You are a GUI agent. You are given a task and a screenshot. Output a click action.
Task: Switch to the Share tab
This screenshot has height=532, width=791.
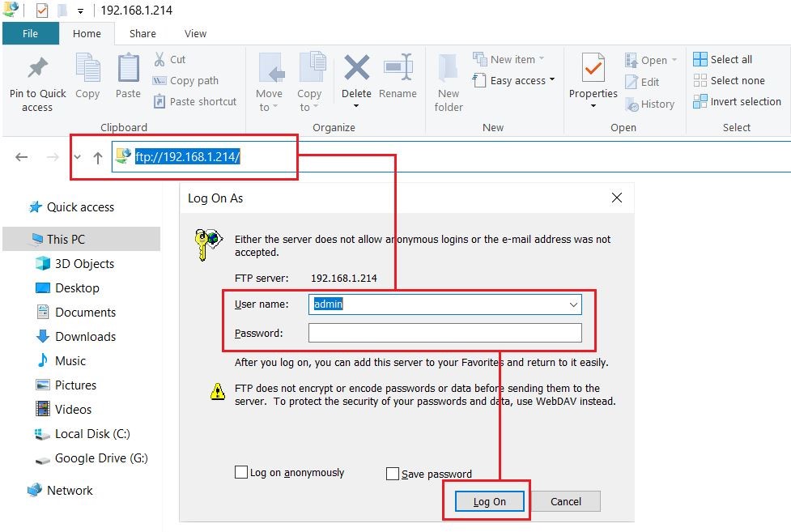click(x=142, y=33)
